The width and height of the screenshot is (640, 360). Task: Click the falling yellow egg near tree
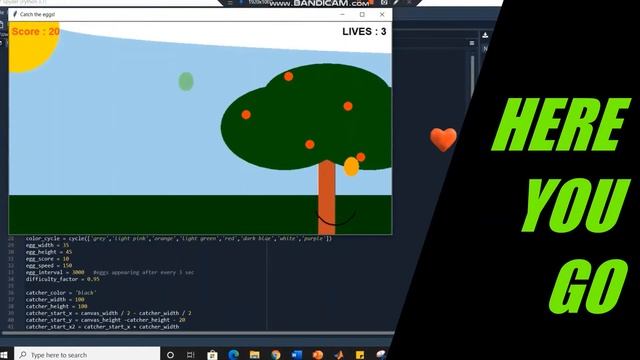[351, 167]
